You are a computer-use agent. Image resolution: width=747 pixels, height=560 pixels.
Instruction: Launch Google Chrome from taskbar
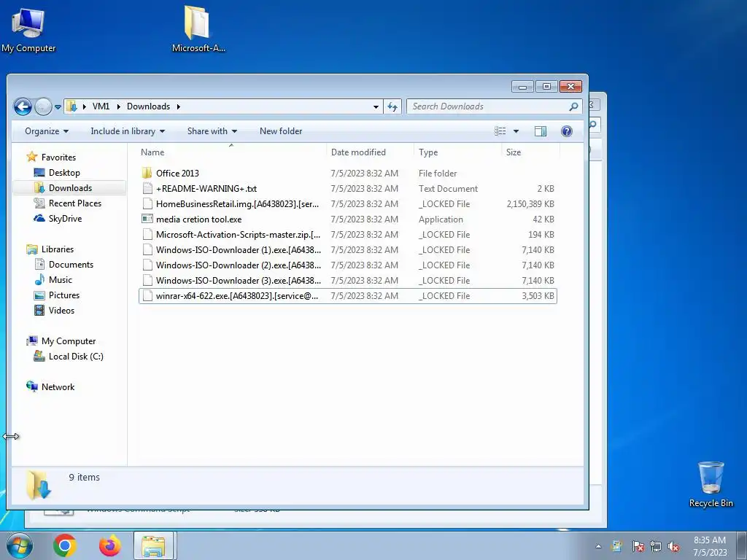pos(65,545)
